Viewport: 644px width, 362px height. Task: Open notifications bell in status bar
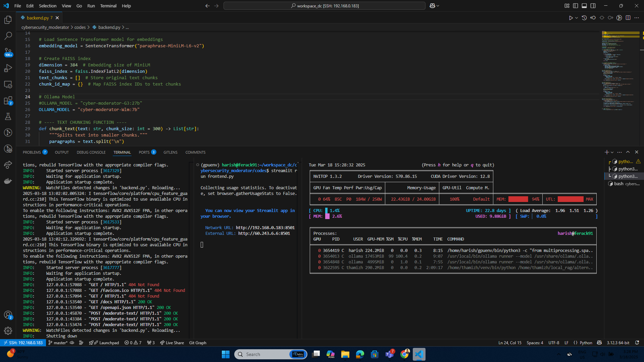point(637,343)
